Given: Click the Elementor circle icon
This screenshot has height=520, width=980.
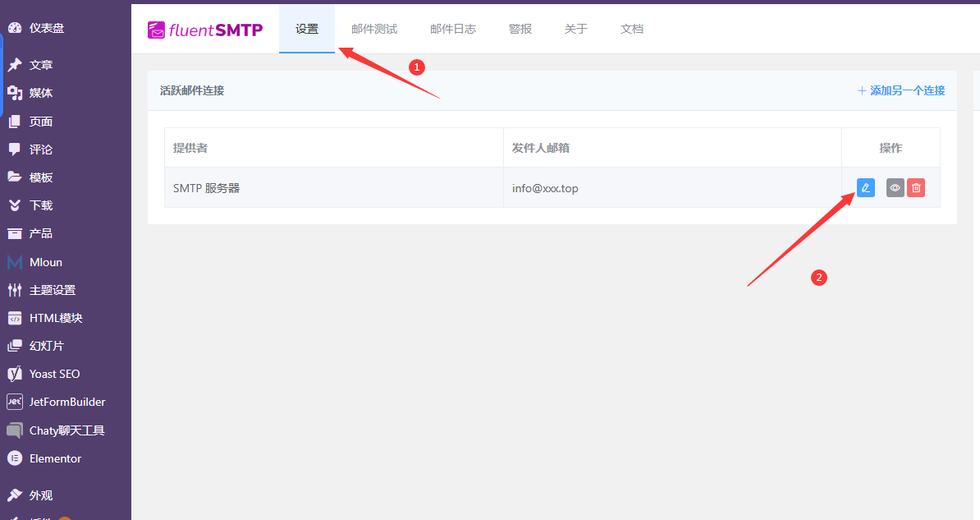Looking at the screenshot, I should click(x=15, y=458).
